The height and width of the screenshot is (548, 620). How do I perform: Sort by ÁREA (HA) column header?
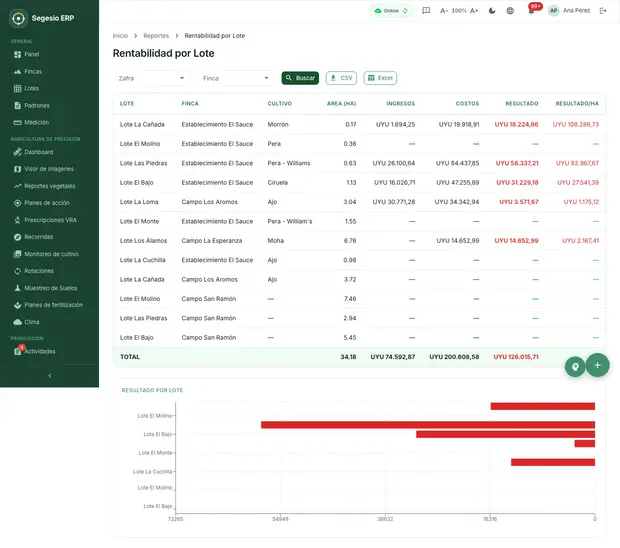point(342,104)
